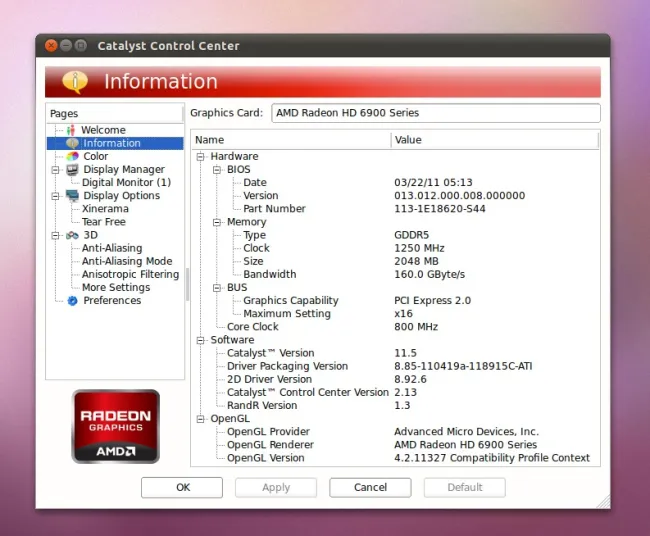The width and height of the screenshot is (650, 536).
Task: Click the Name column header
Action: point(291,140)
